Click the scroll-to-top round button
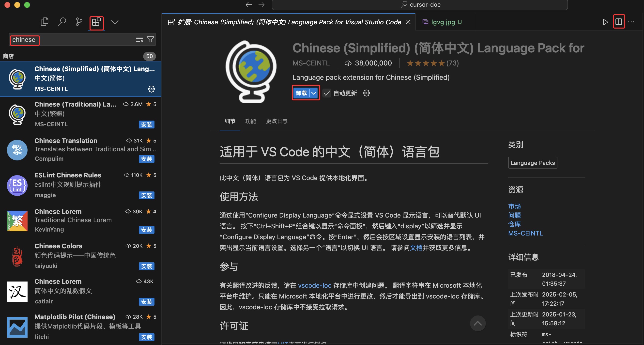 tap(477, 323)
